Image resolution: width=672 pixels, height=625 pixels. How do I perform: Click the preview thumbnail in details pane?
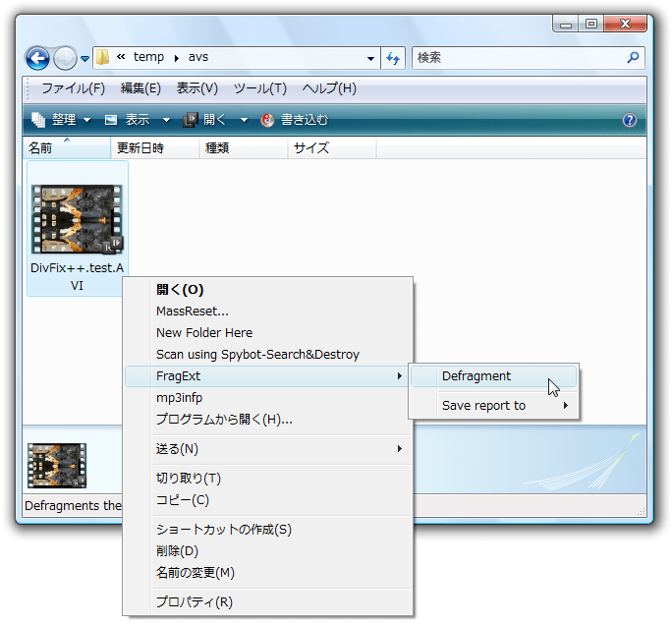57,466
